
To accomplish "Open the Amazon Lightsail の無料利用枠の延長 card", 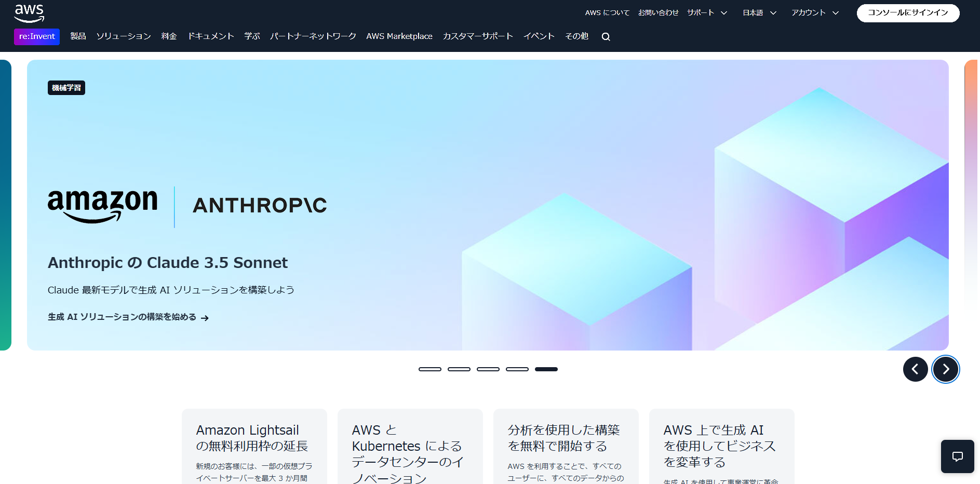I will point(254,447).
